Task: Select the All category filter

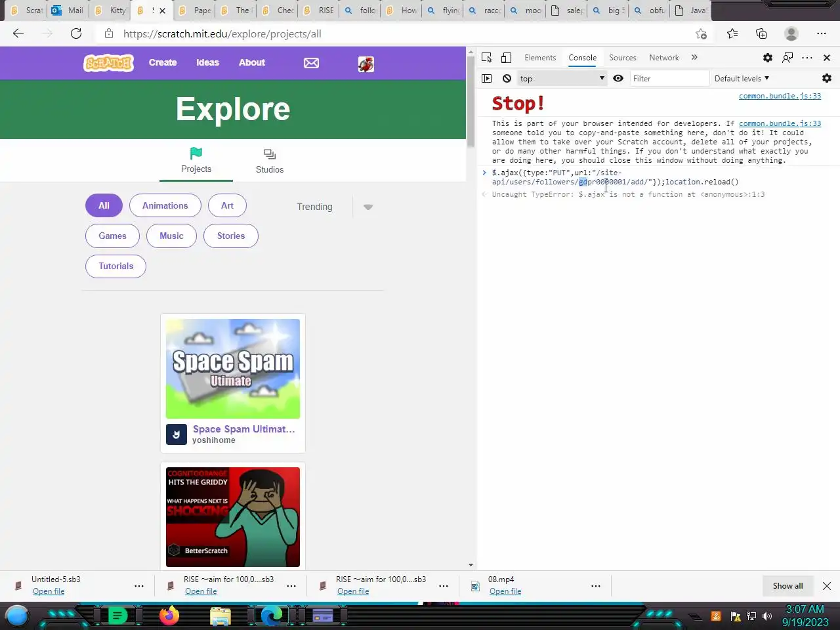Action: (x=104, y=205)
